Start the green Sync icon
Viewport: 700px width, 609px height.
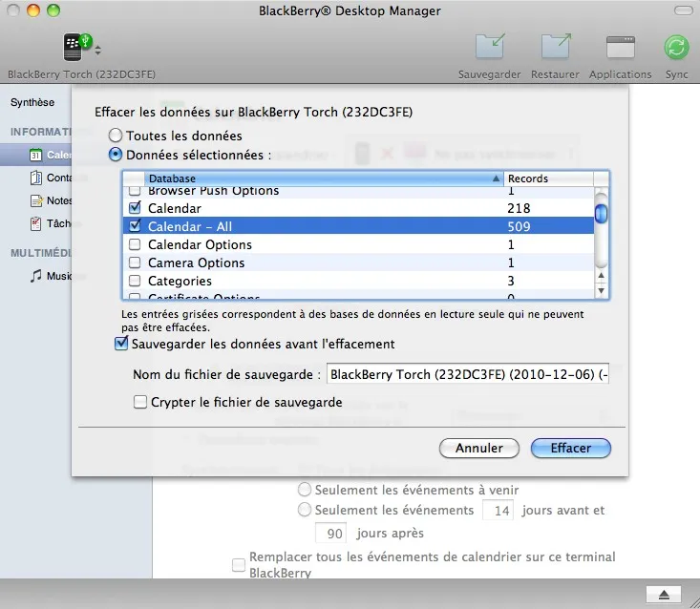676,48
